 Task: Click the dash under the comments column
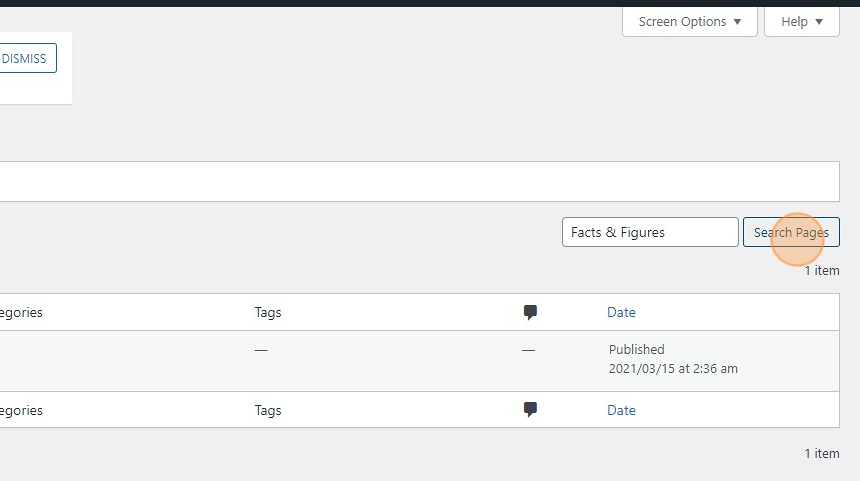(528, 350)
